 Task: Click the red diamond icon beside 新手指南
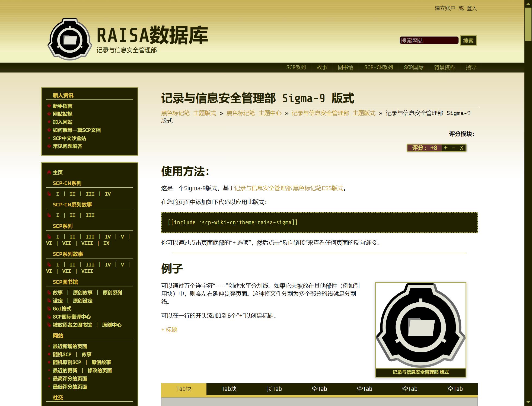click(x=49, y=106)
